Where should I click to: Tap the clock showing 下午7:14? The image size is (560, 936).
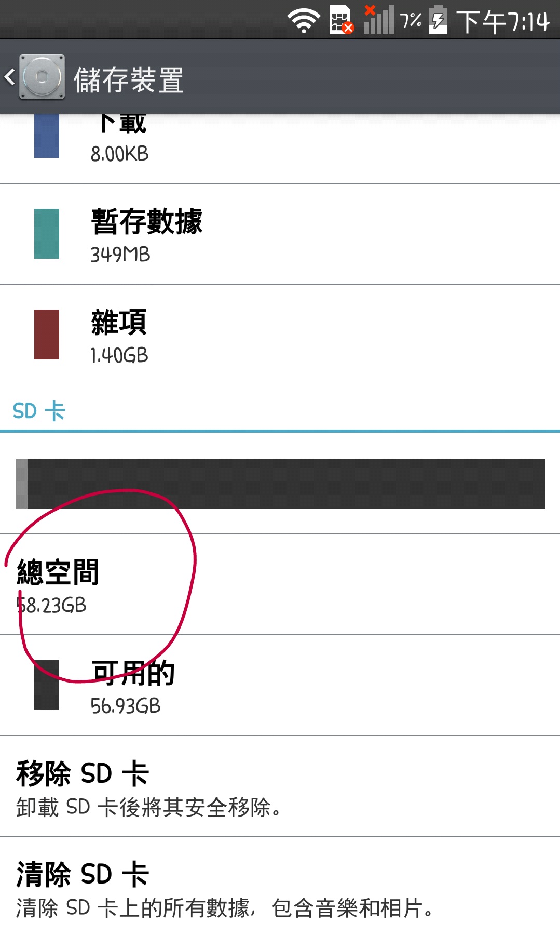(x=503, y=21)
